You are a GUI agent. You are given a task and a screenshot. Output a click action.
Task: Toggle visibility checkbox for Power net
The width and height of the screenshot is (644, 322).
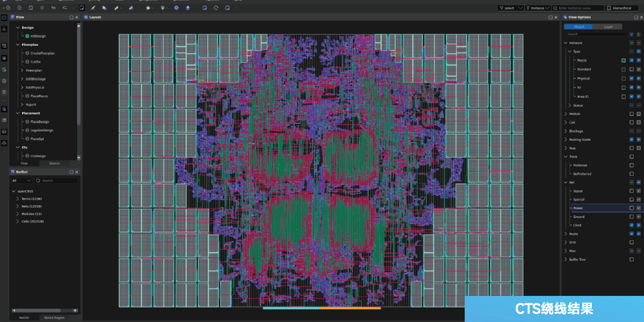pos(632,208)
